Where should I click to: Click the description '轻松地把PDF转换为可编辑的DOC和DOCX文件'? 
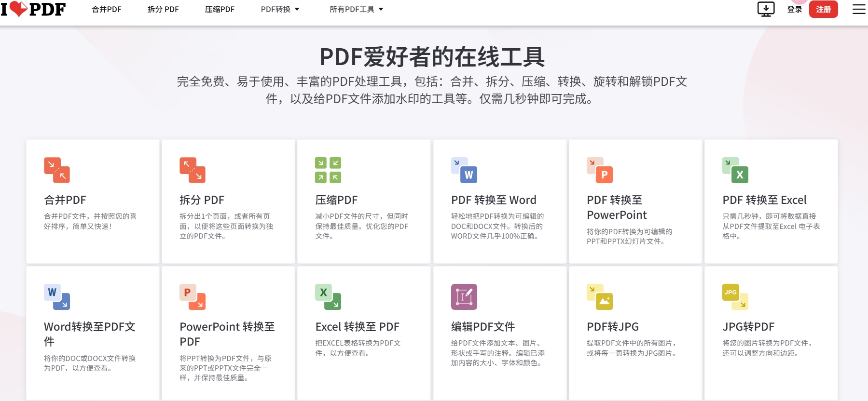click(x=497, y=226)
